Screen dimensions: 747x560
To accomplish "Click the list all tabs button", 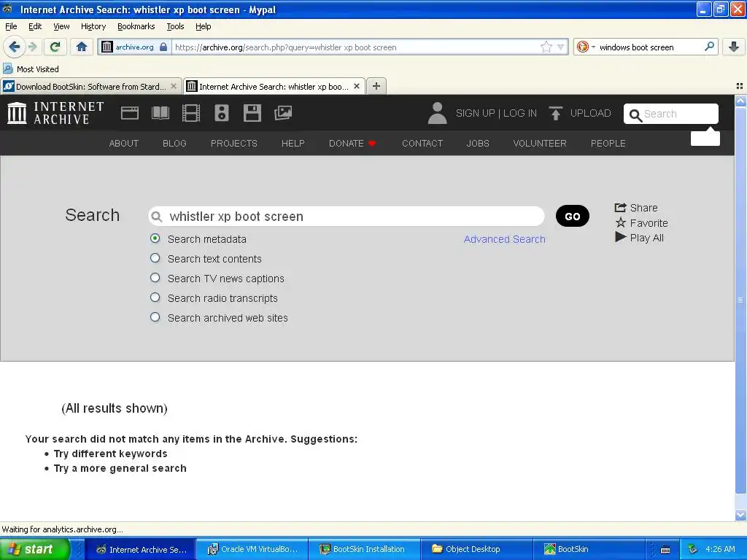I will (740, 86).
